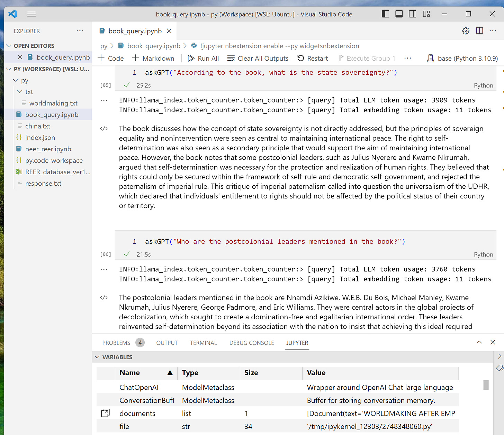Open notebook toolbar overflow ellipsis
Image resolution: width=504 pixels, height=435 pixels.
(408, 58)
